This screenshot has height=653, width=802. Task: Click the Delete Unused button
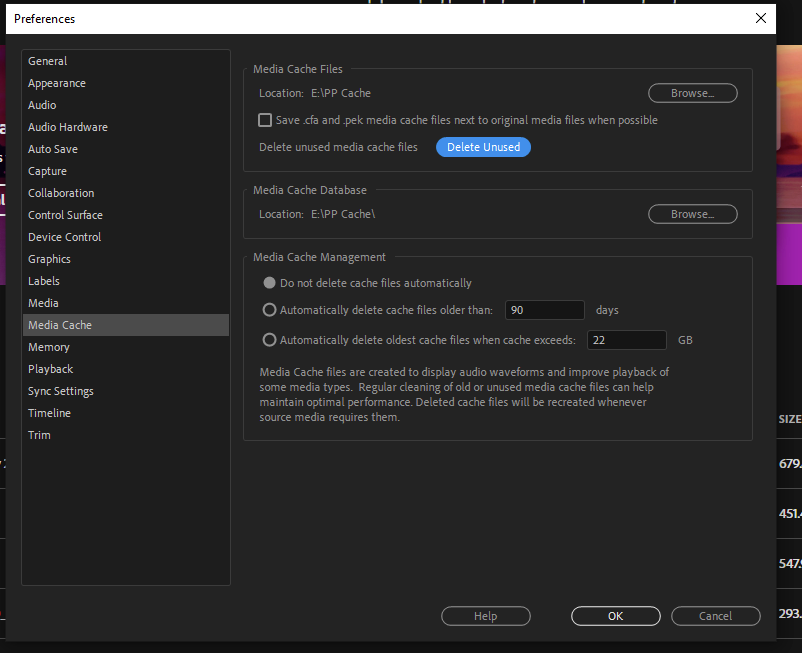tap(483, 147)
